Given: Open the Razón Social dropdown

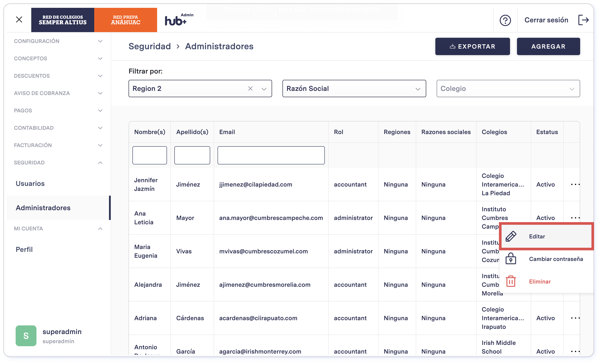Looking at the screenshot, I should [354, 89].
